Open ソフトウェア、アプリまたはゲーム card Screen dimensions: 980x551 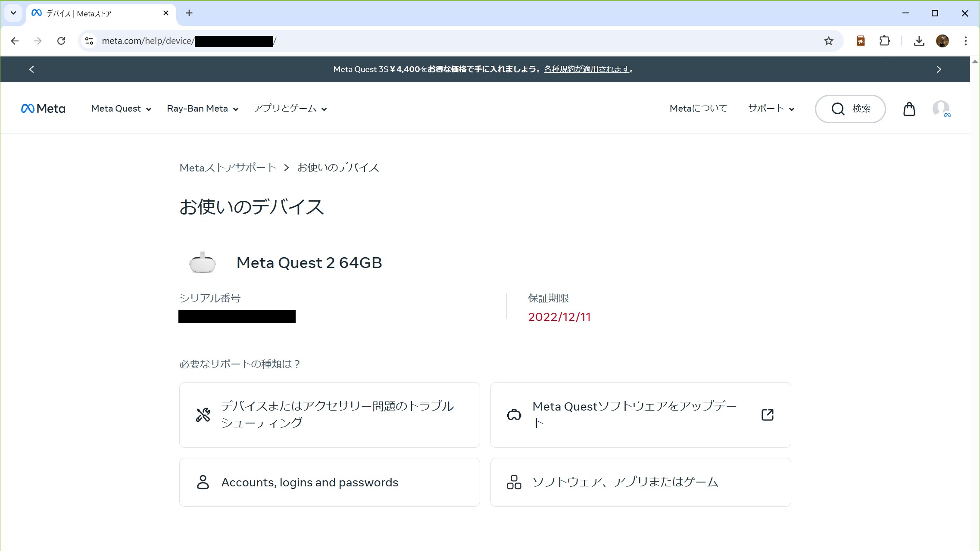(640, 483)
